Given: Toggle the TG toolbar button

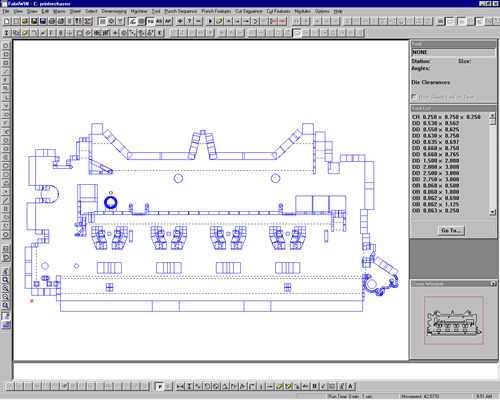Looking at the screenshot, I should pos(150,21).
